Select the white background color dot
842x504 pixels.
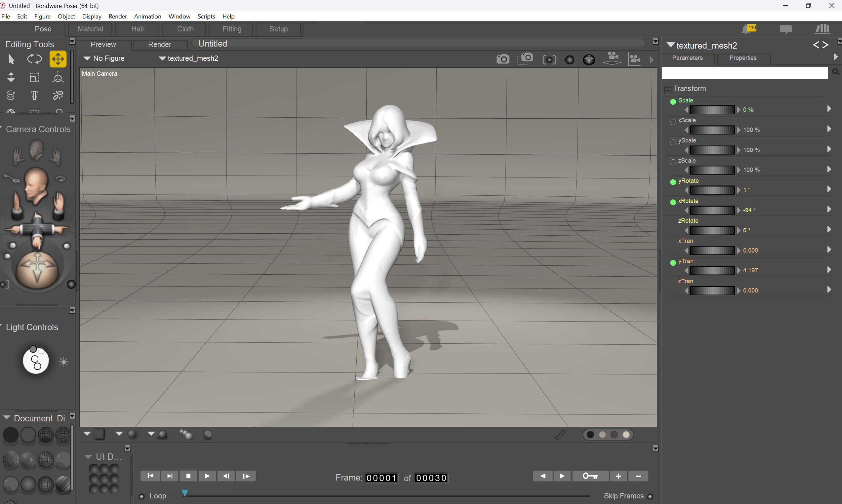point(626,435)
